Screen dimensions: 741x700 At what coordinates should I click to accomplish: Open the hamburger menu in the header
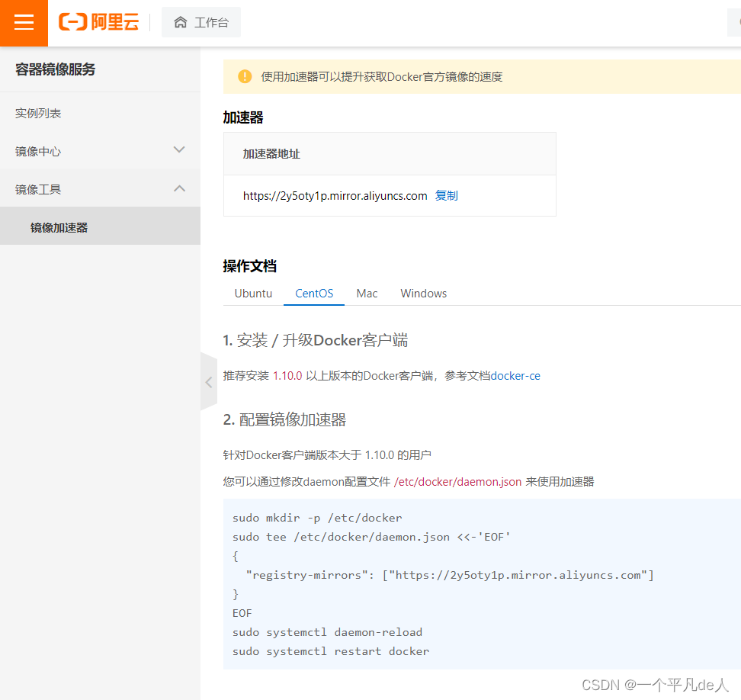[x=24, y=23]
